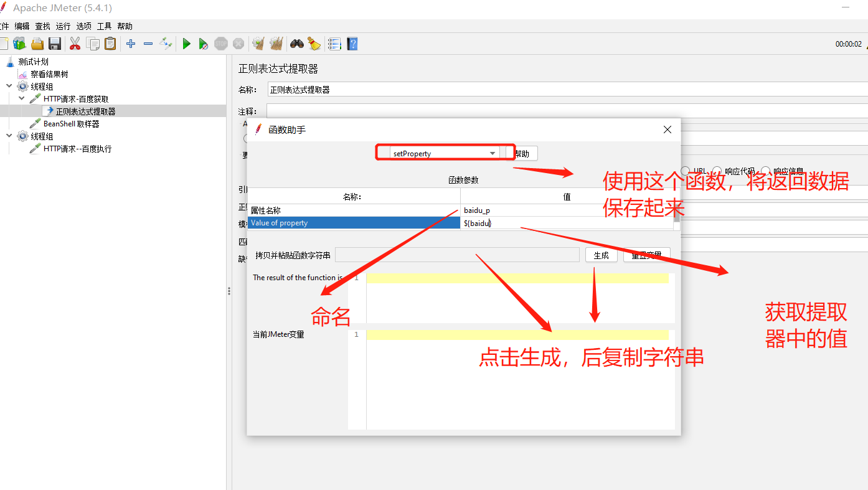Click gear icon of 线程组 containing BeanShell

(x=23, y=87)
